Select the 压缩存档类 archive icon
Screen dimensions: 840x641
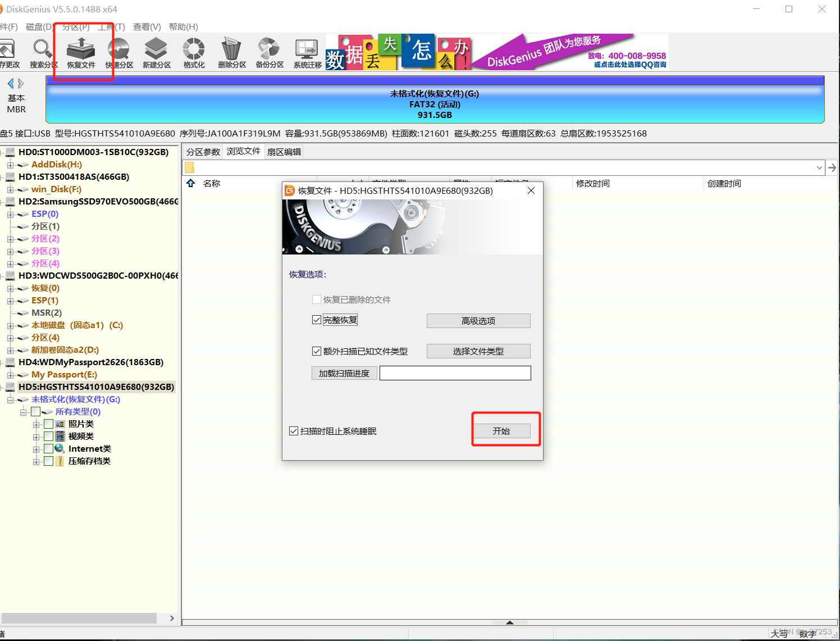(x=60, y=461)
